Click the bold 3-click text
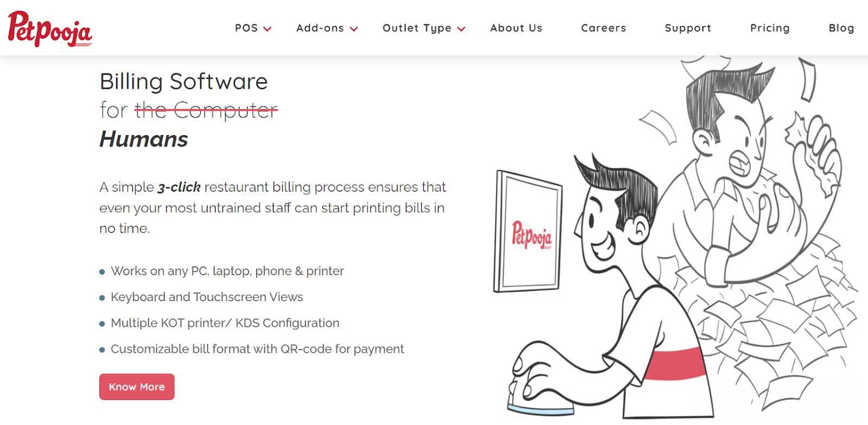Viewport: 868px width, 425px height. [x=179, y=187]
